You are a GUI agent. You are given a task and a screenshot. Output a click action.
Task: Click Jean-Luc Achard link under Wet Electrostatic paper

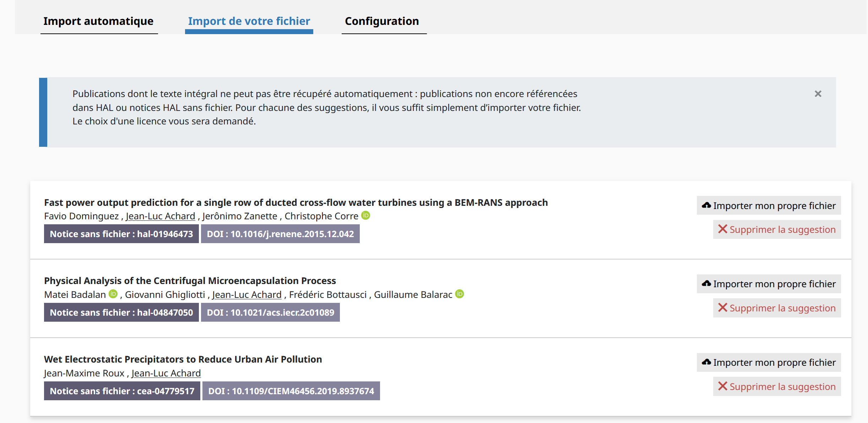pyautogui.click(x=166, y=373)
